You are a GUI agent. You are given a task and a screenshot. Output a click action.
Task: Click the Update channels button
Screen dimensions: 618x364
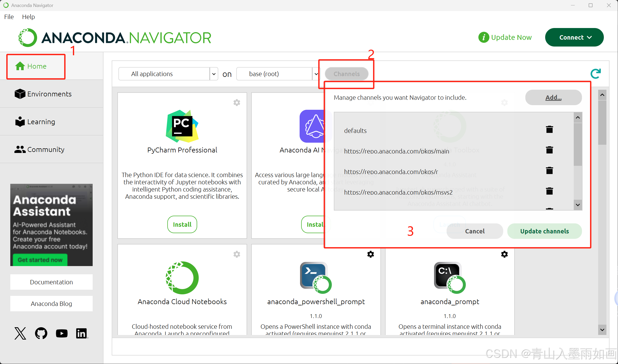(544, 231)
